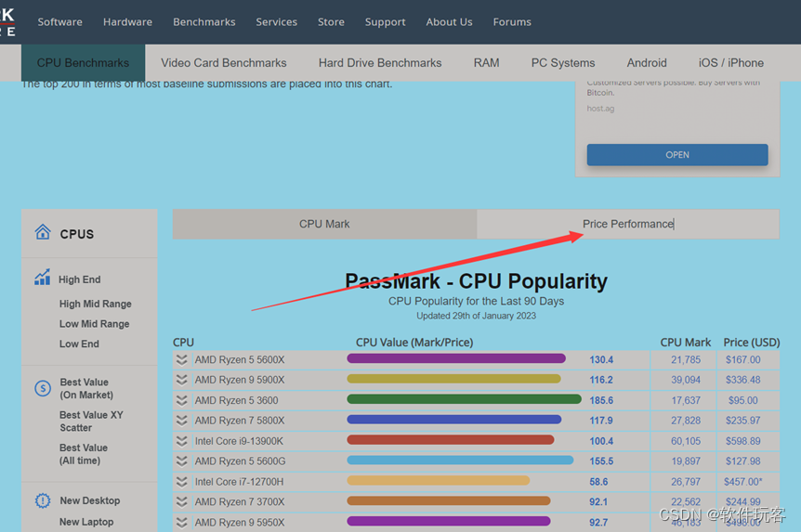Screen dimensions: 801x532
Task: Click the Intel Core i9-13900K name
Action: coord(239,441)
